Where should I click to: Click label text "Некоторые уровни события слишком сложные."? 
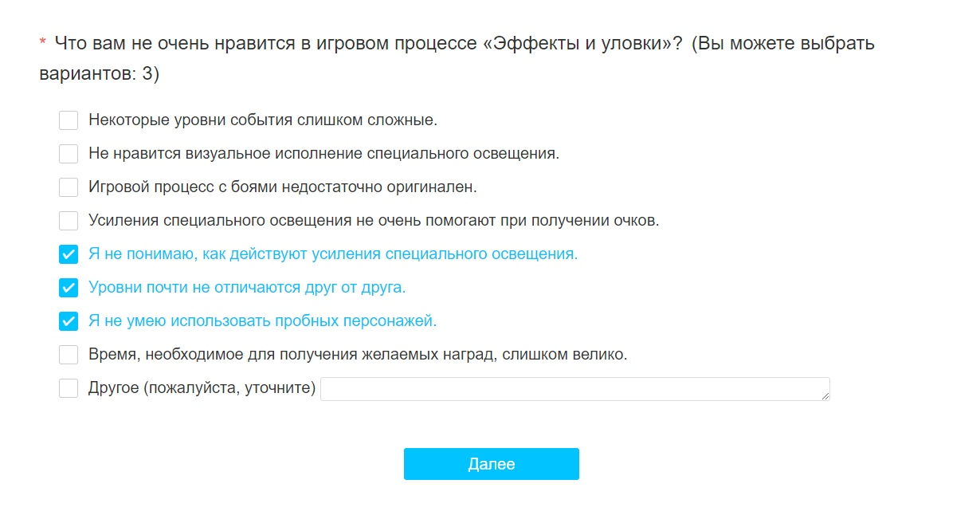[263, 120]
